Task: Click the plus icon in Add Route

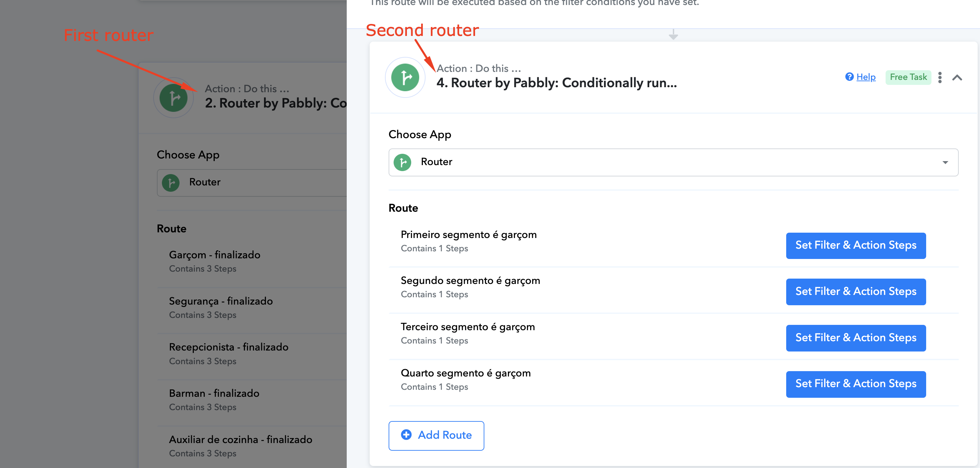Action: pyautogui.click(x=406, y=435)
